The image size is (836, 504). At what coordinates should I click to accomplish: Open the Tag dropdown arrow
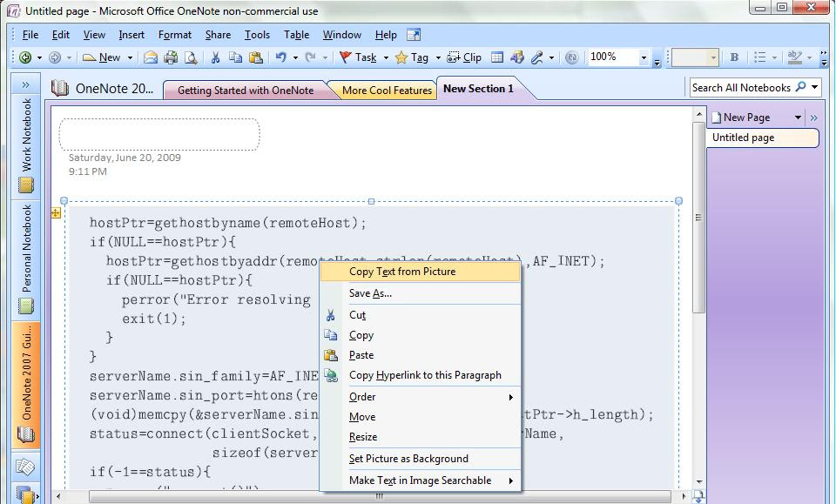coord(438,57)
